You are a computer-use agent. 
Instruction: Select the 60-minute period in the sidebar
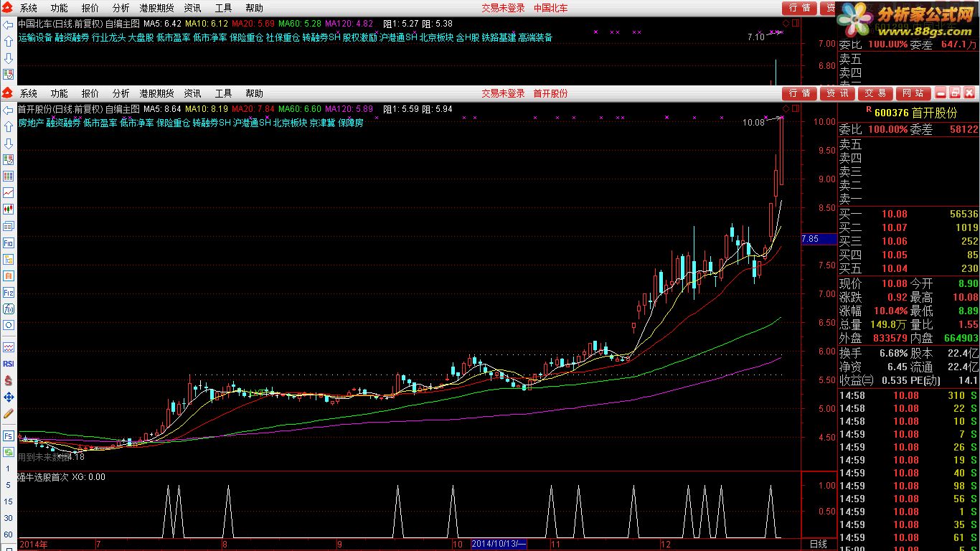[x=8, y=534]
